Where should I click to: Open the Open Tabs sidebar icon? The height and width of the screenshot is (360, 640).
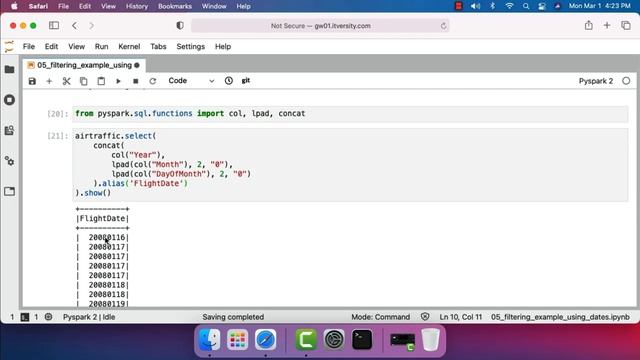pos(10,191)
